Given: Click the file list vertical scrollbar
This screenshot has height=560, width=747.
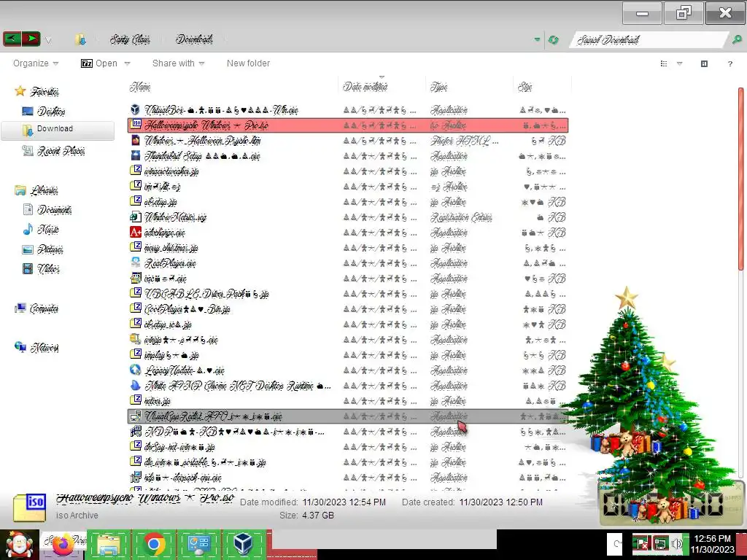Looking at the screenshot, I should pyautogui.click(x=741, y=179).
